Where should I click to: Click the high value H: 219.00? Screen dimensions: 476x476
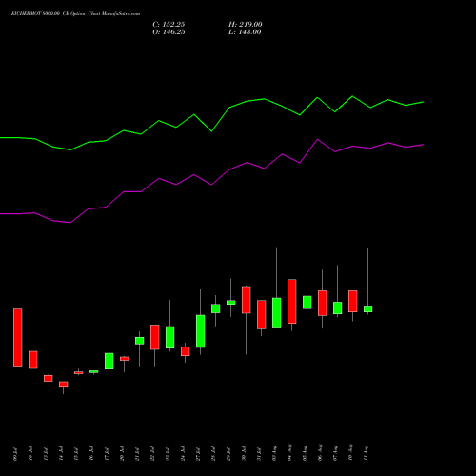(x=246, y=25)
